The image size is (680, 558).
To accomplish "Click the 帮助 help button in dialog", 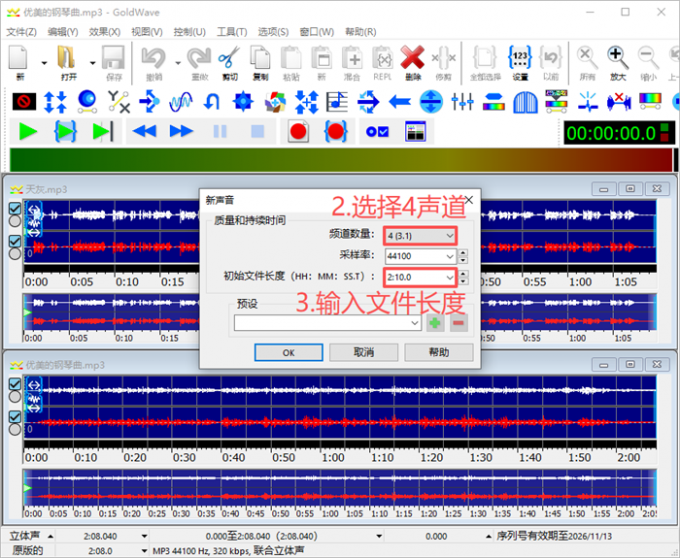I will tap(438, 352).
